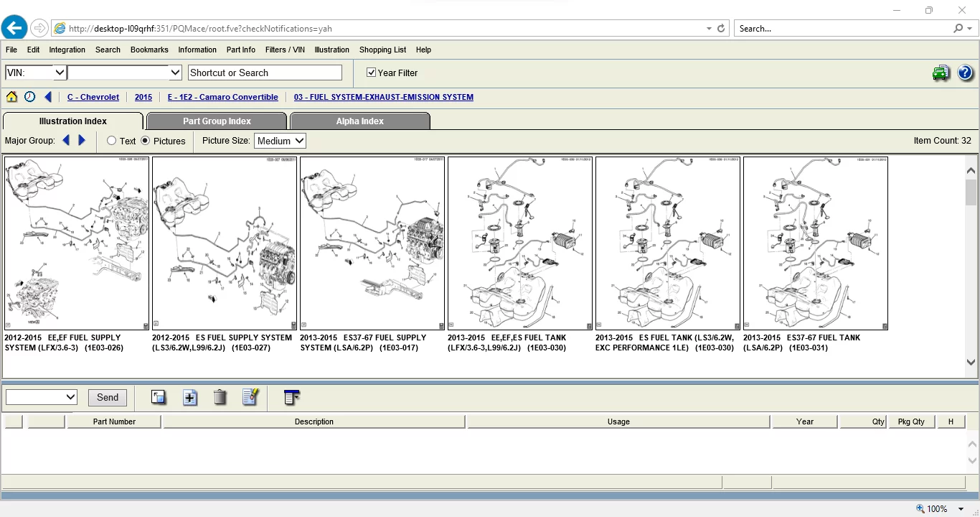Click the notes pencil icon

(x=250, y=397)
